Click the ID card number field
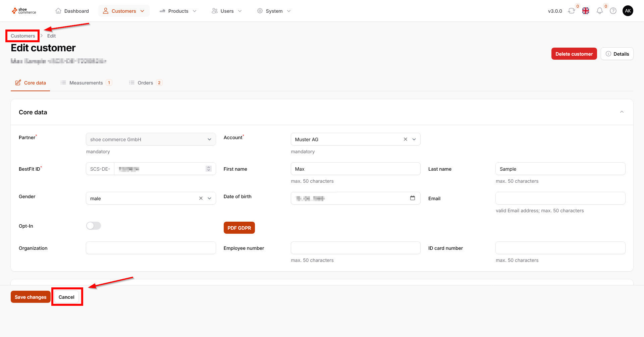 [x=560, y=248]
